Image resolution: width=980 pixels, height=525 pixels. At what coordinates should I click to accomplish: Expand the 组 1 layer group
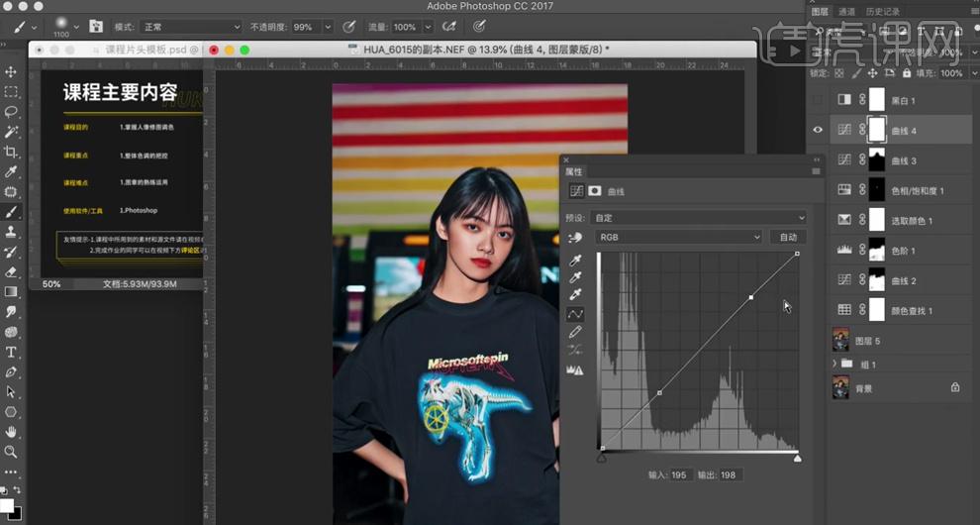834,364
